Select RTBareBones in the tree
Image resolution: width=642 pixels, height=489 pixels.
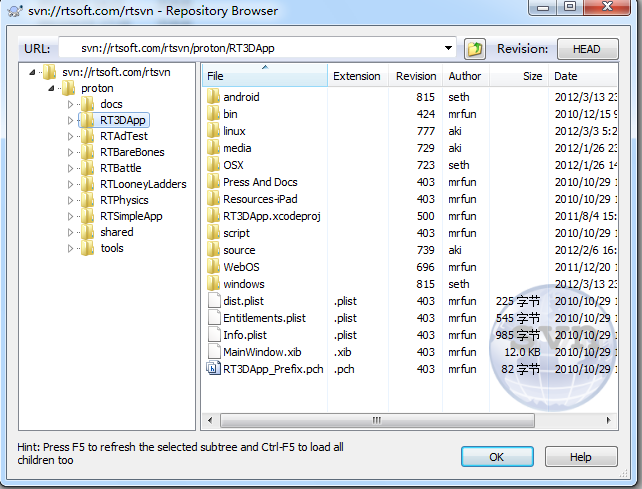132,152
